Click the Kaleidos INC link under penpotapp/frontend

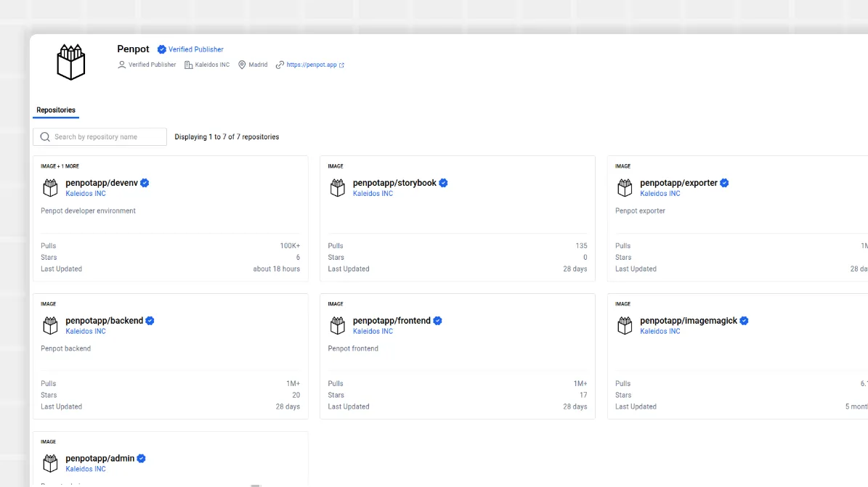point(373,331)
